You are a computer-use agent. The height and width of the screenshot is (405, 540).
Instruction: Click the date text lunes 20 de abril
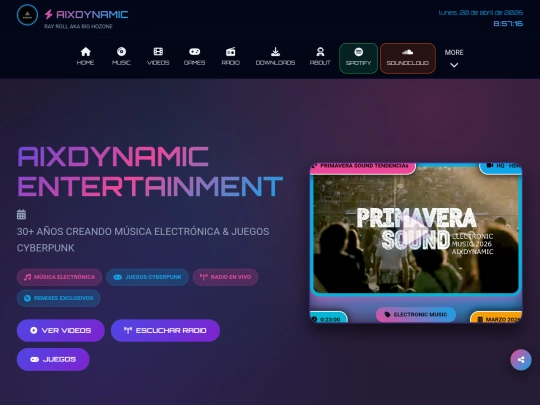coord(480,13)
